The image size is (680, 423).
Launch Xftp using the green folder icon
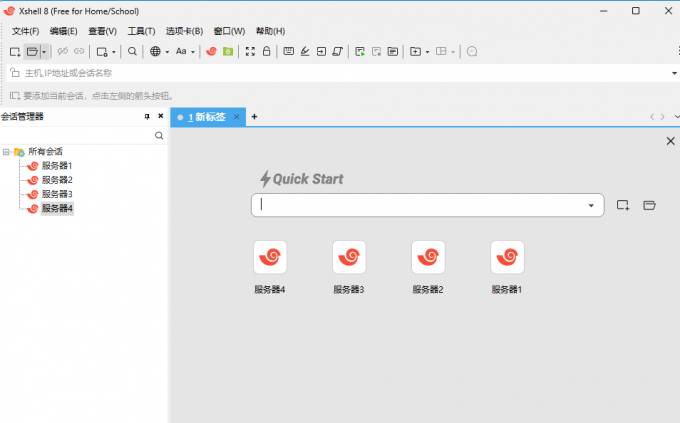click(228, 51)
